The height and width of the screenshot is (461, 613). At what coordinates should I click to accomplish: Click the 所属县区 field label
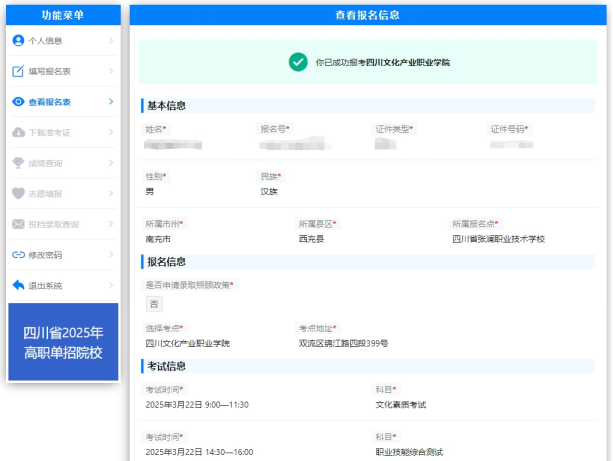(x=317, y=224)
